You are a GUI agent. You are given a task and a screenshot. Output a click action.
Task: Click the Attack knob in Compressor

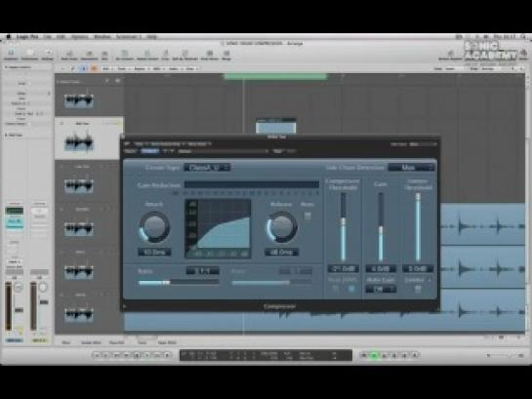[x=154, y=226]
